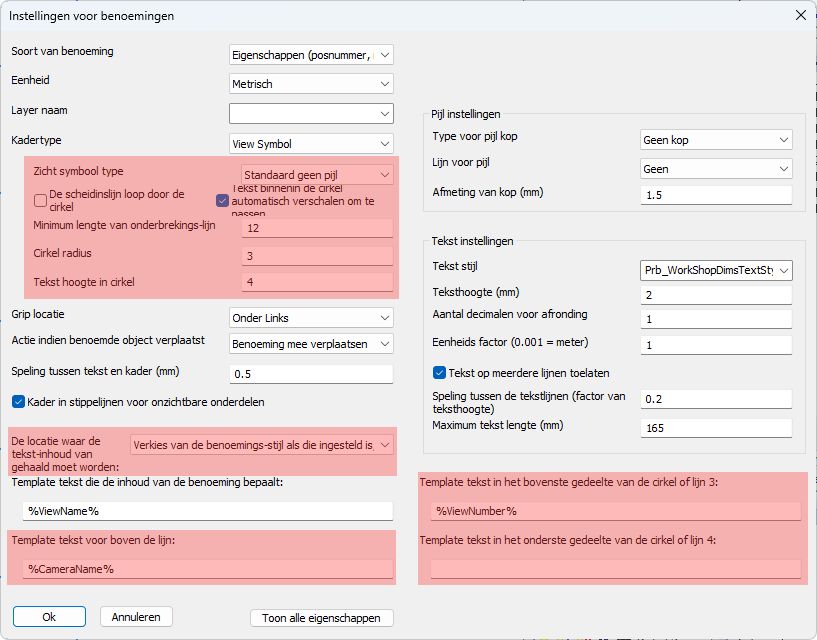
Task: Open Grip locatie dropdown showing Onder Links
Action: click(x=311, y=318)
